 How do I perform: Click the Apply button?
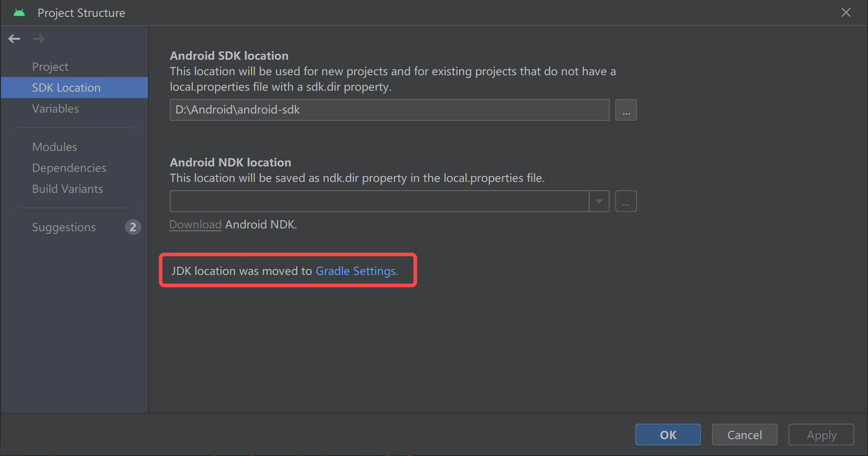[x=821, y=435]
